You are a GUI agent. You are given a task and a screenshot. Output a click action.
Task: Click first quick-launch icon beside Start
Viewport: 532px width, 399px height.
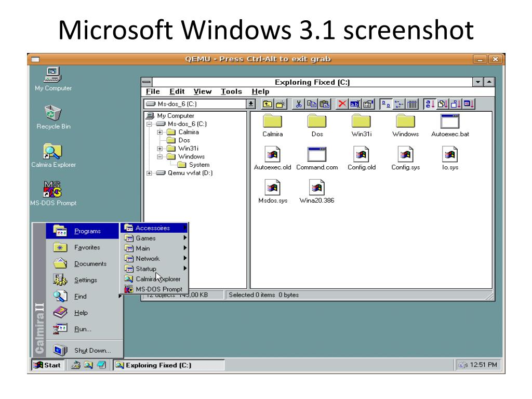point(76,365)
